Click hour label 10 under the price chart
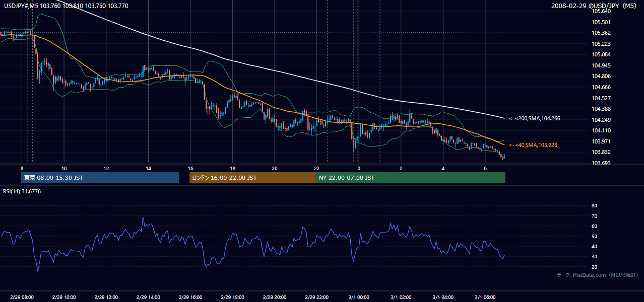 [64, 168]
